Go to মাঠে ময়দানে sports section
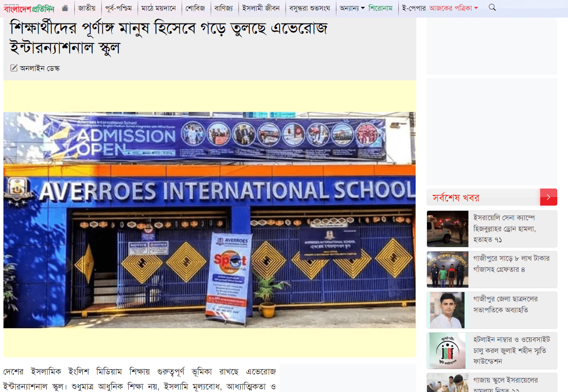Image resolution: width=568 pixels, height=392 pixels. coord(159,8)
